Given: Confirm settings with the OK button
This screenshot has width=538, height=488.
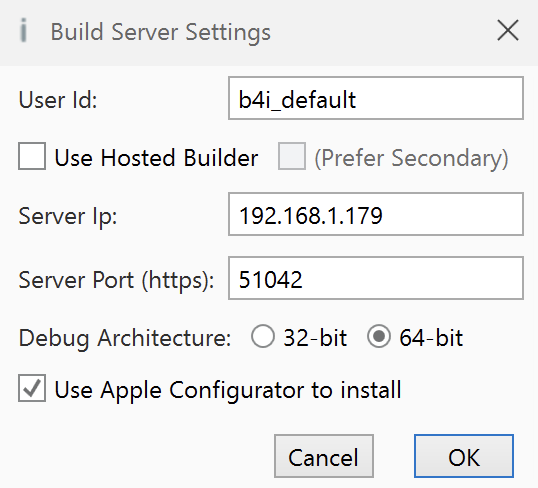Looking at the screenshot, I should point(464,456).
